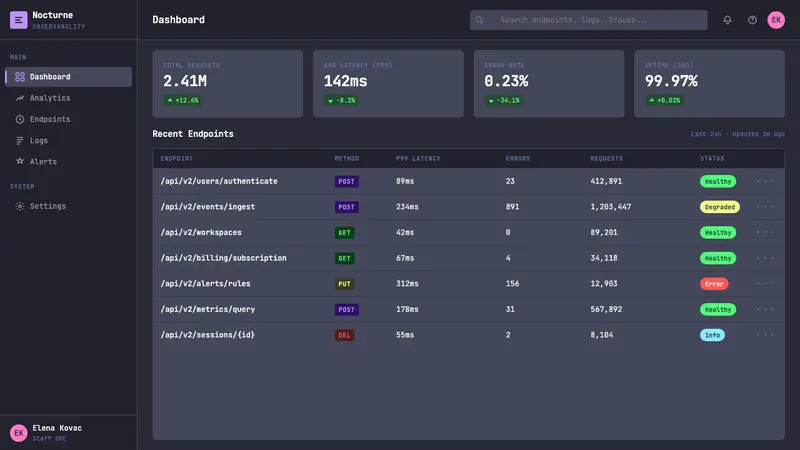This screenshot has width=800, height=450.
Task: Click POST badge for /api/v2/metrics/query
Action: coord(346,310)
